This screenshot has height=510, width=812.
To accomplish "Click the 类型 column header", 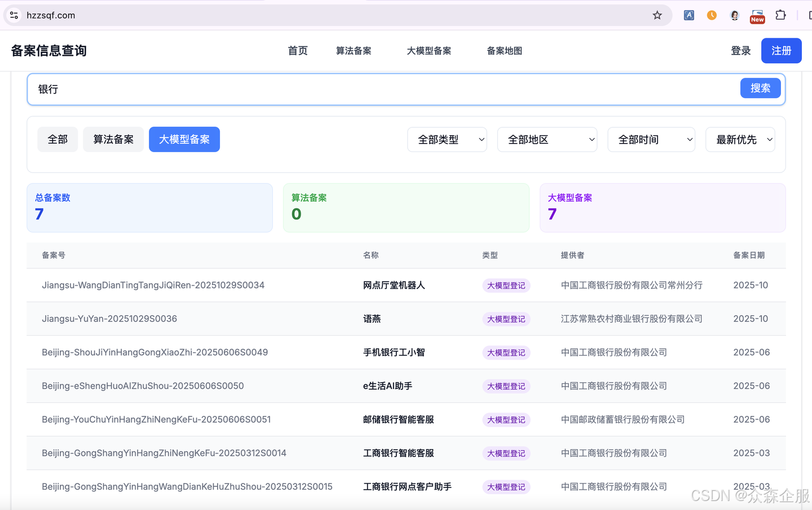I will pos(490,255).
